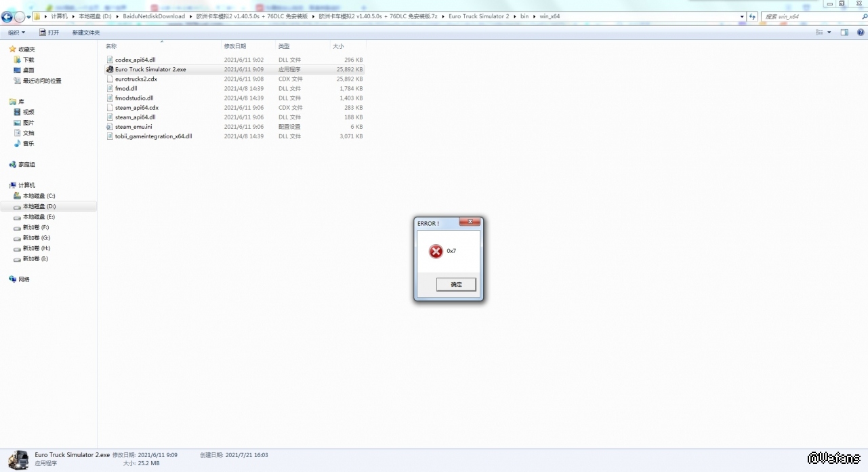Click the refresh button beside address bar
Image resolution: width=868 pixels, height=472 pixels.
coord(752,16)
